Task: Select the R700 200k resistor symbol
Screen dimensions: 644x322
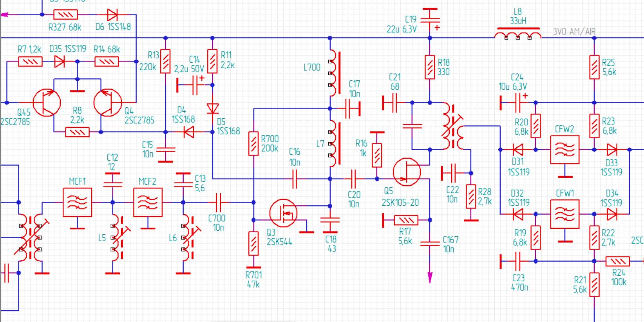Action: click(253, 144)
